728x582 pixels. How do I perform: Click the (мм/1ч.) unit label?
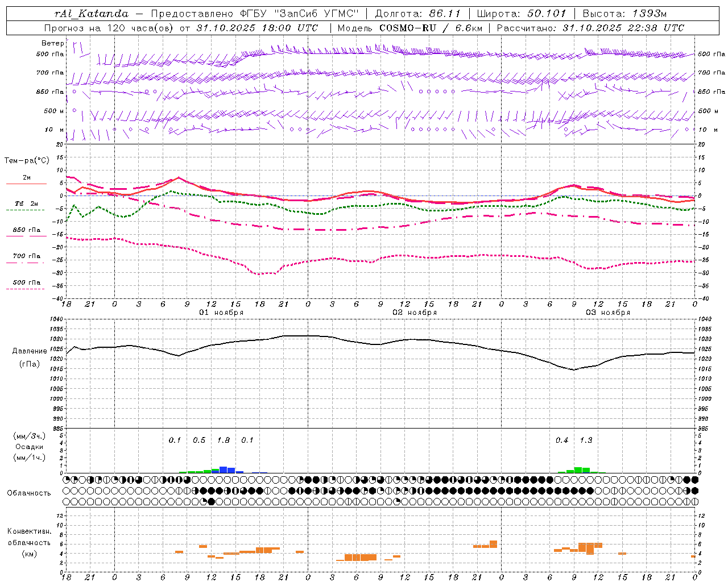point(30,458)
